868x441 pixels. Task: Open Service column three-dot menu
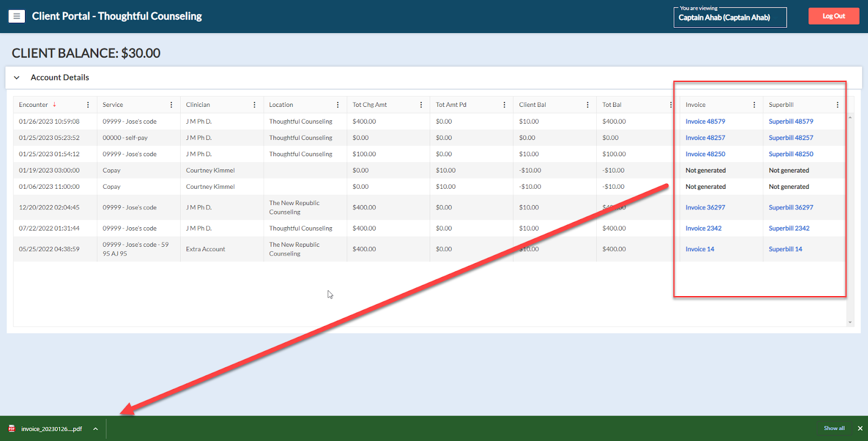pos(171,105)
